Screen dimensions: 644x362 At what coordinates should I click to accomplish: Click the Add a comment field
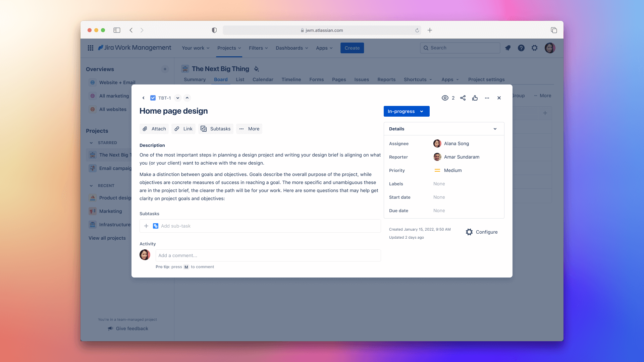(268, 255)
